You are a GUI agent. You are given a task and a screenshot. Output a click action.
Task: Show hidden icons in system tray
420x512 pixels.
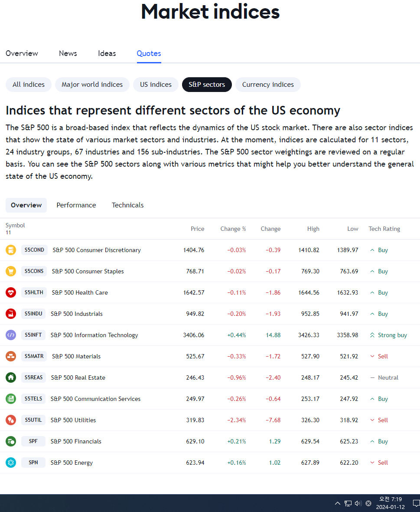click(338, 503)
